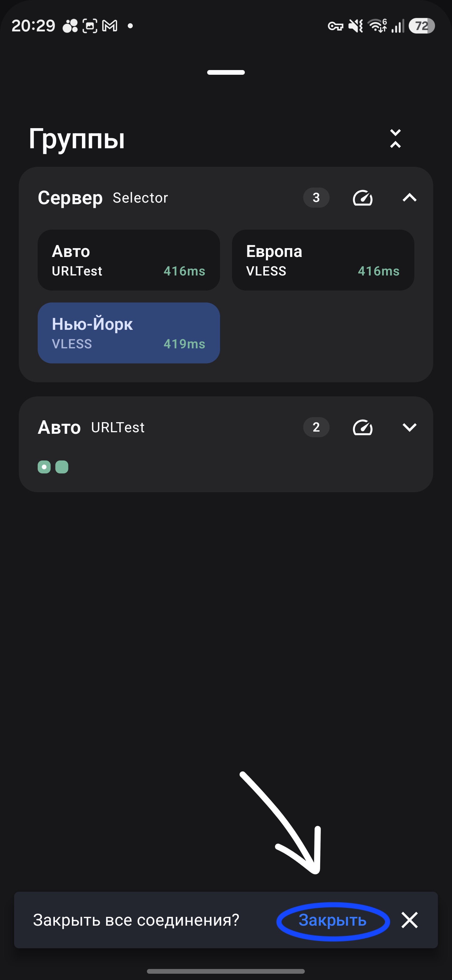Tap the Авто count badge showing 2
This screenshot has width=452, height=980.
pyautogui.click(x=316, y=427)
